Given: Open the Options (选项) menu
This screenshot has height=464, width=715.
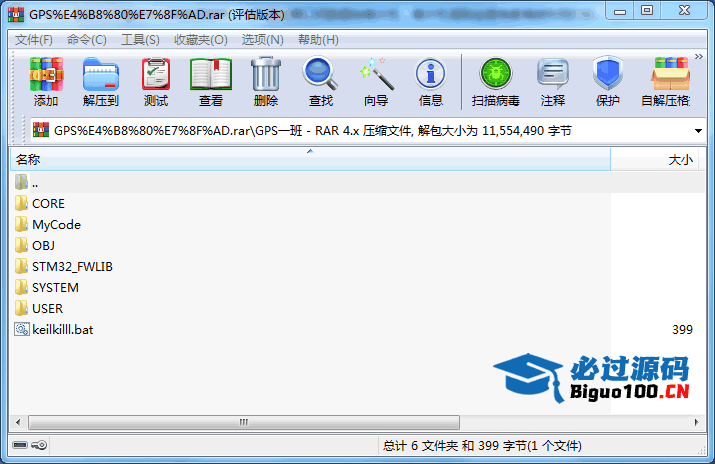Looking at the screenshot, I should click(x=263, y=40).
